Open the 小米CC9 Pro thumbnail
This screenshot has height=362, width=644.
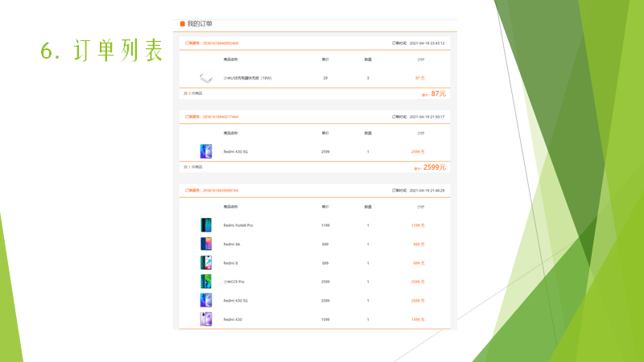[x=206, y=282]
